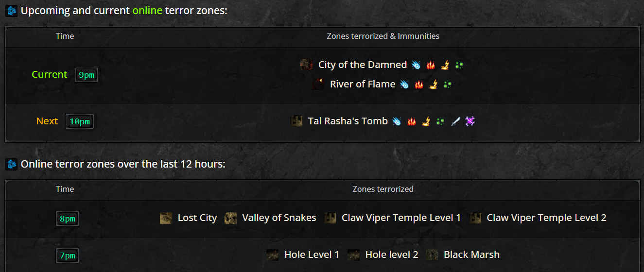Viewport: 644px width, 272px height.
Task: Click lightning immunity icon for Tal Rasha's Tomb
Action: 426,121
